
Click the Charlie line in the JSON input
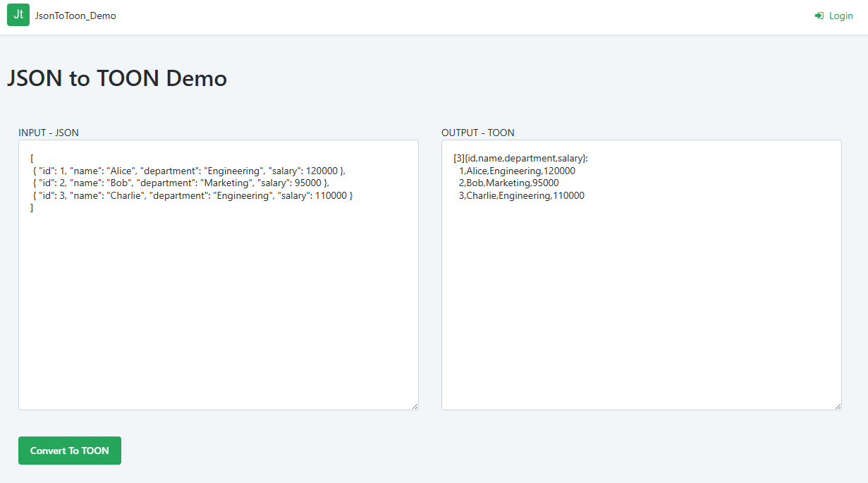[192, 195]
